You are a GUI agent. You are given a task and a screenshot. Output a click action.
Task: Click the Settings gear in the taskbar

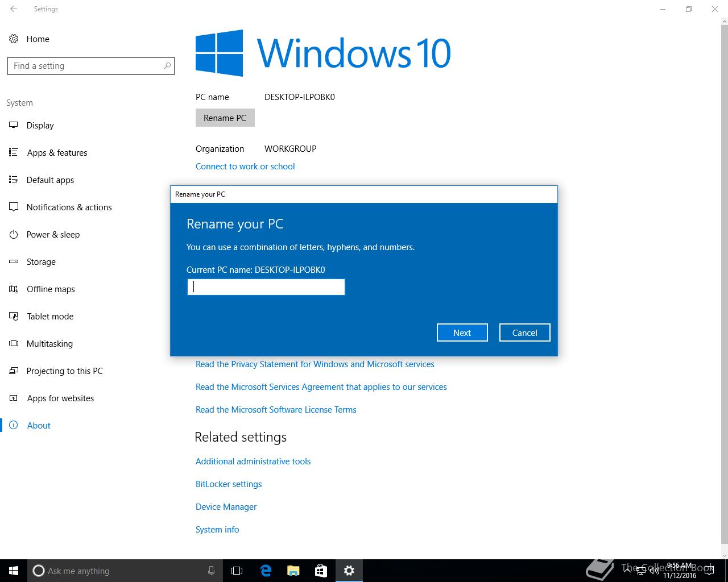pyautogui.click(x=349, y=571)
